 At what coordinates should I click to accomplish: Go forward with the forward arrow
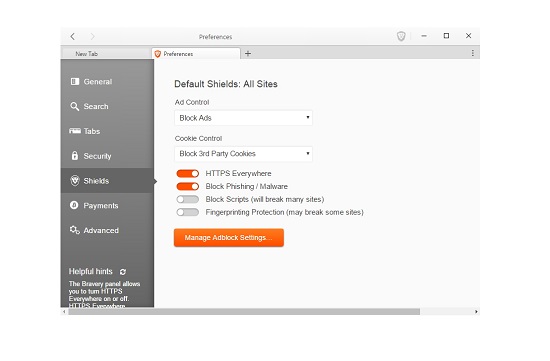92,36
